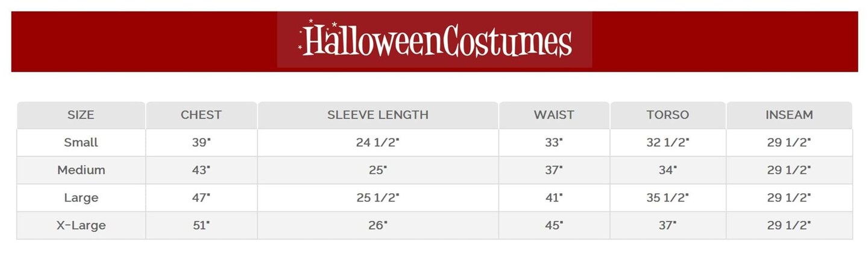Click the 32 1/2" torso cell

668,142
